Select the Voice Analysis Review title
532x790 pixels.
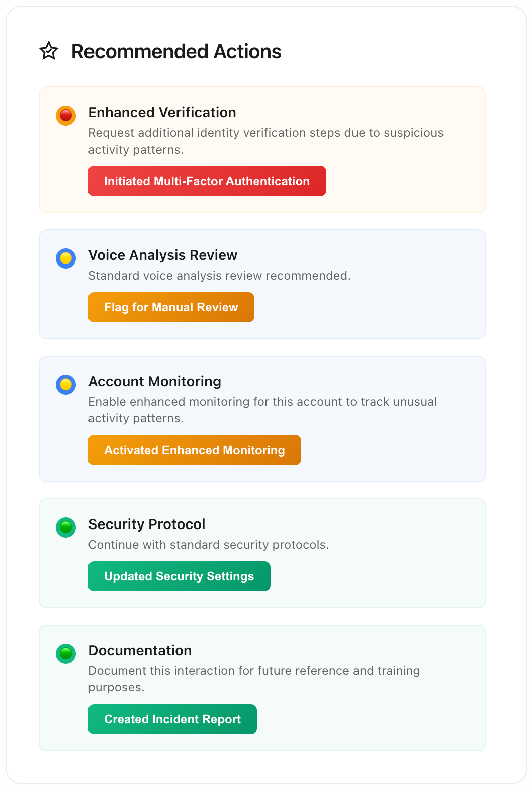162,255
